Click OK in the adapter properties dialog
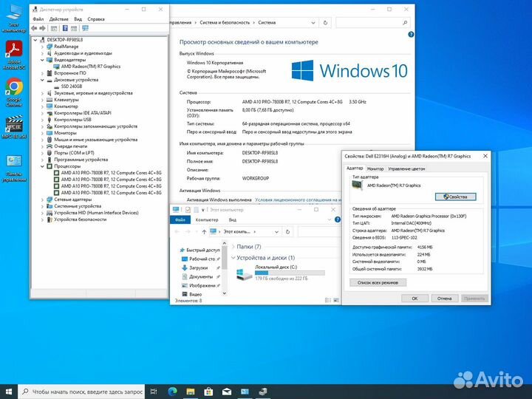This screenshot has width=532, height=399. tap(415, 299)
